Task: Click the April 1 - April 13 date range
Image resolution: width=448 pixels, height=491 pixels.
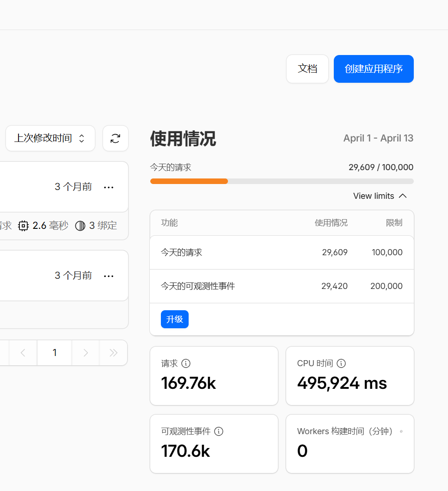Action: tap(378, 138)
